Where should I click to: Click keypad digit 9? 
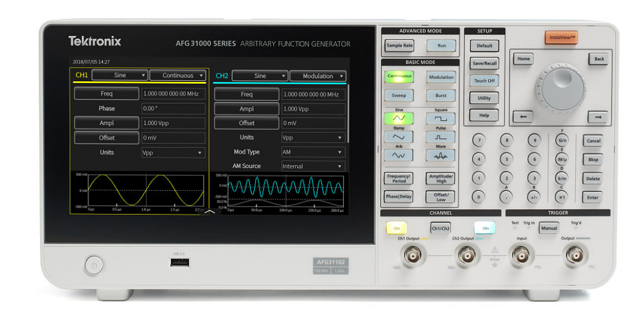point(535,140)
